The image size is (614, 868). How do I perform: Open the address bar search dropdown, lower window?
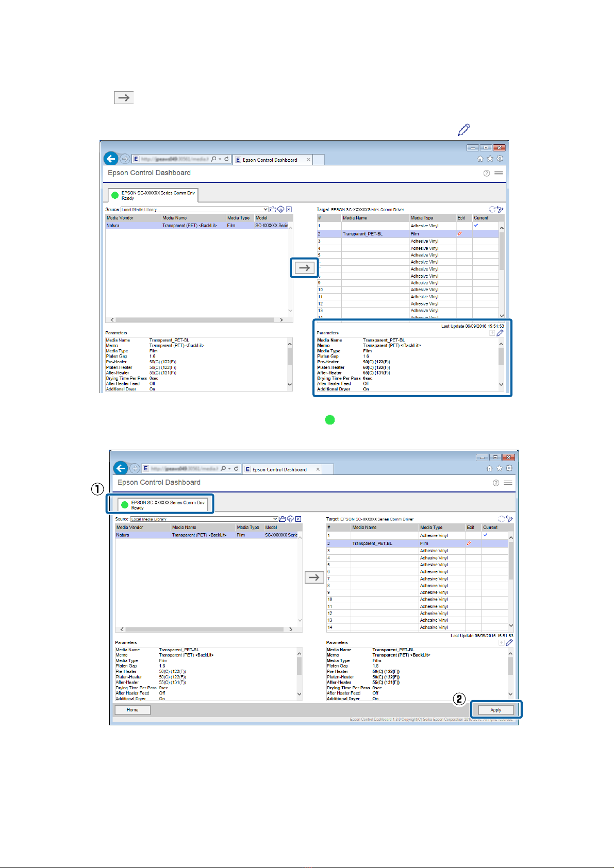230,469
